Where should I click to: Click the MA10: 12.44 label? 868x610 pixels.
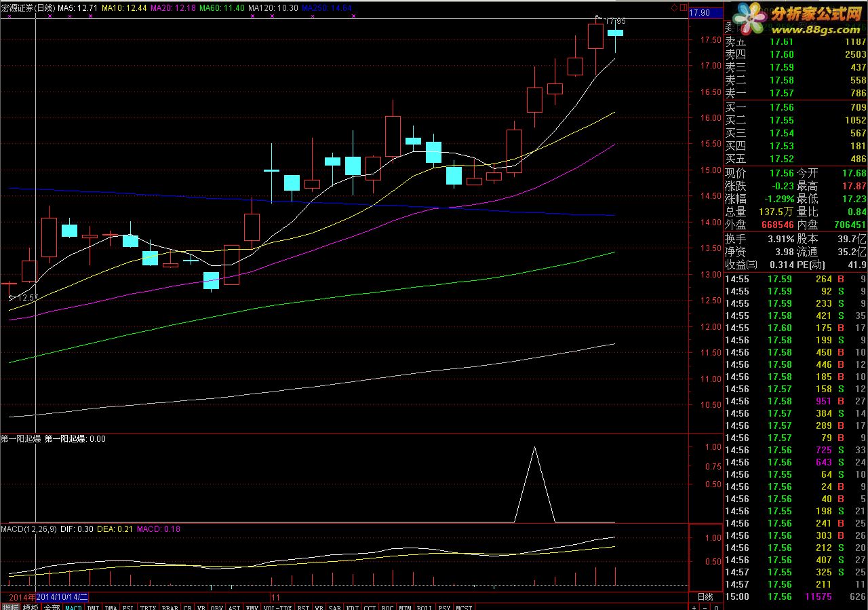(125, 7)
